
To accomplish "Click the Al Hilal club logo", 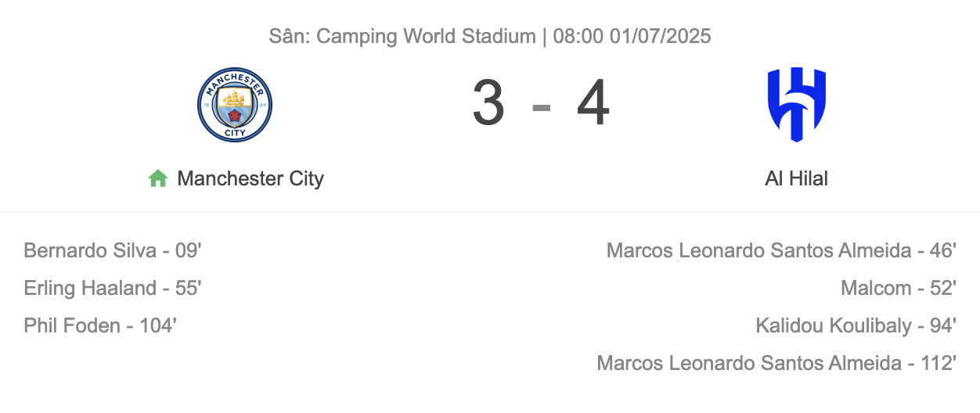I will click(x=796, y=105).
